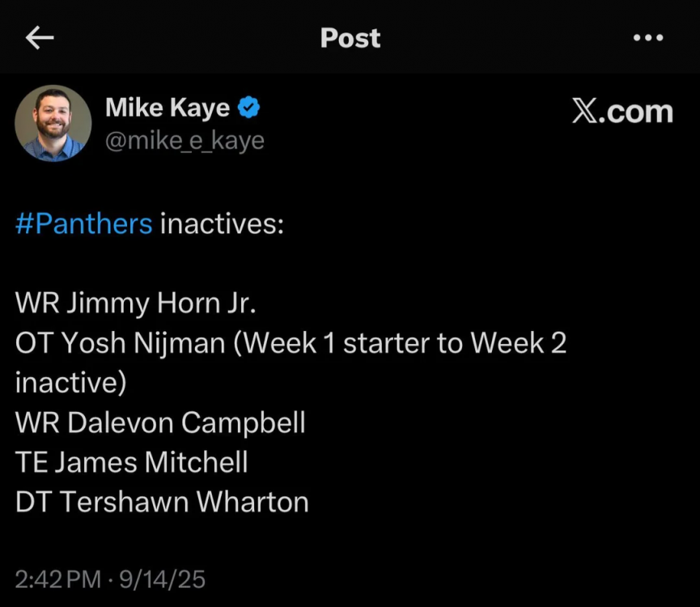Click the WR Dalevon Campbell line

tap(160, 422)
